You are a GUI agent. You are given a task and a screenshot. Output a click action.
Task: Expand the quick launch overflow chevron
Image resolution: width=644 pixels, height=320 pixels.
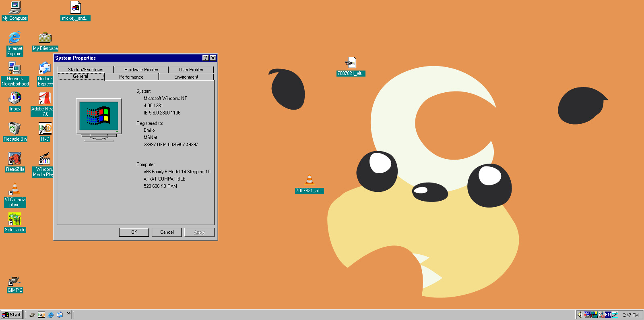pos(69,314)
